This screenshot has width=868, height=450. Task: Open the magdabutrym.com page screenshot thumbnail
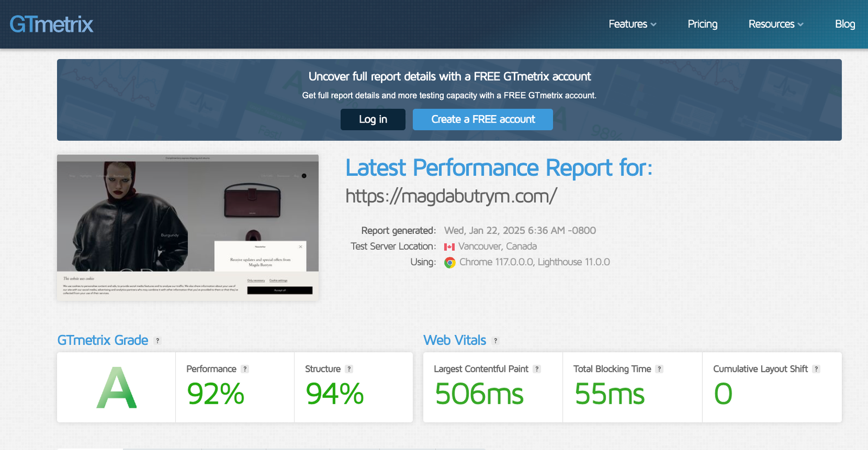point(188,227)
